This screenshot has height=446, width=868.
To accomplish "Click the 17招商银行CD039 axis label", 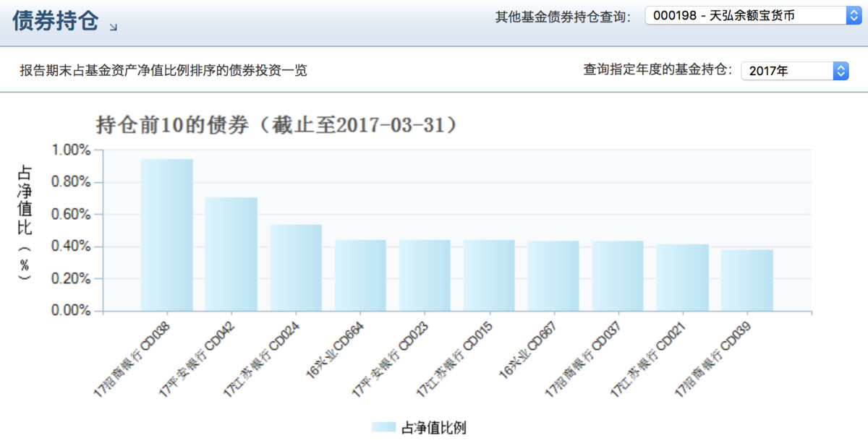I will (712, 361).
